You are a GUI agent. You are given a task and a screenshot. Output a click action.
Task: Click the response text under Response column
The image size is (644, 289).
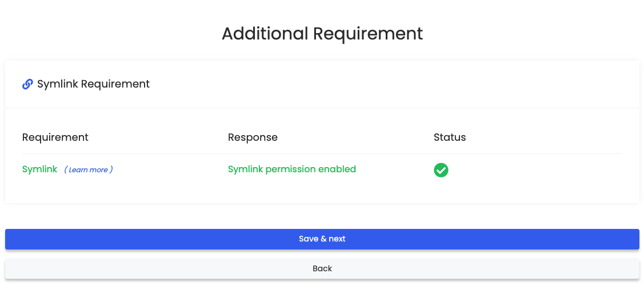pos(291,169)
